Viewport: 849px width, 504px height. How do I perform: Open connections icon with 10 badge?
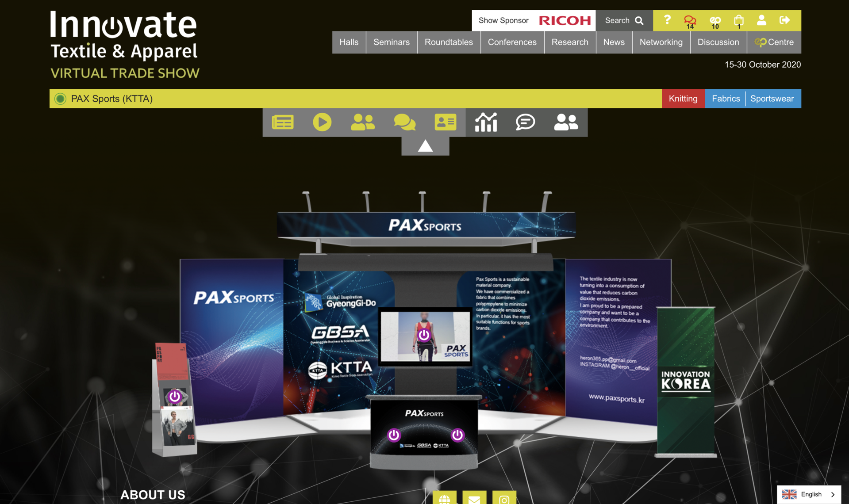coord(715,21)
